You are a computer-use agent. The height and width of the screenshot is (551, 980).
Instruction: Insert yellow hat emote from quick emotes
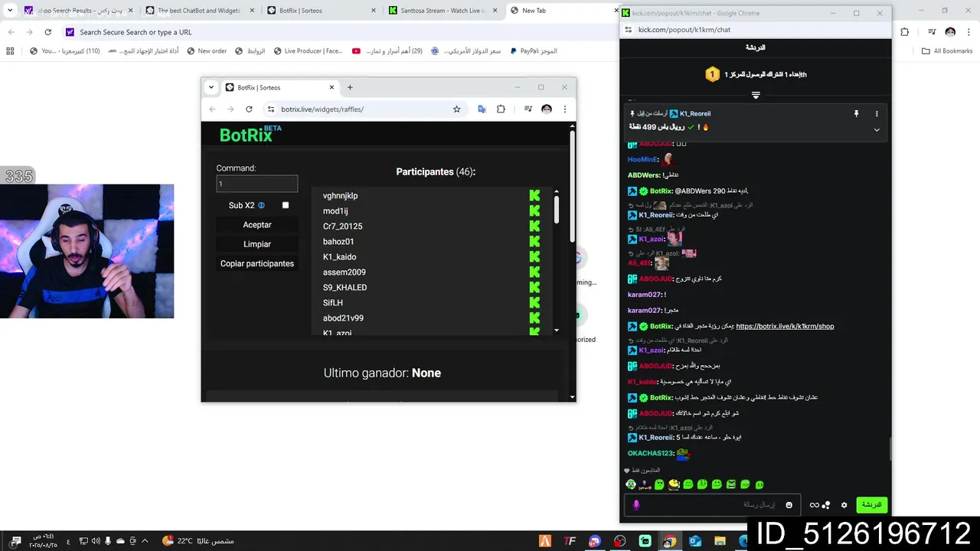(674, 484)
